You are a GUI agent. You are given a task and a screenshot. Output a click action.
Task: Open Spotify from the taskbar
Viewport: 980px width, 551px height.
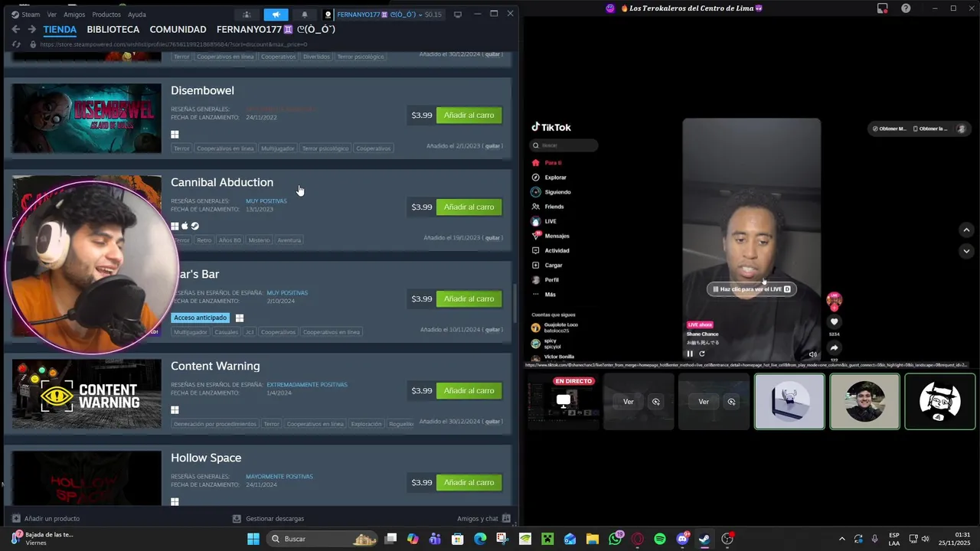(x=660, y=539)
